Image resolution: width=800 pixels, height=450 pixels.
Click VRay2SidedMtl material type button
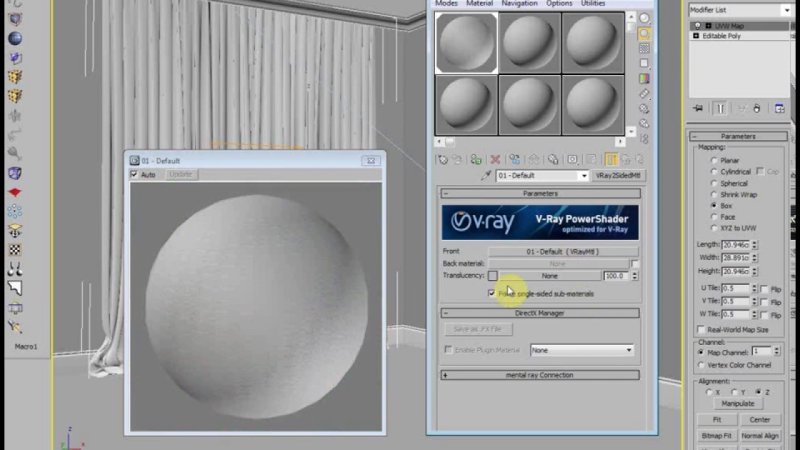coord(618,176)
